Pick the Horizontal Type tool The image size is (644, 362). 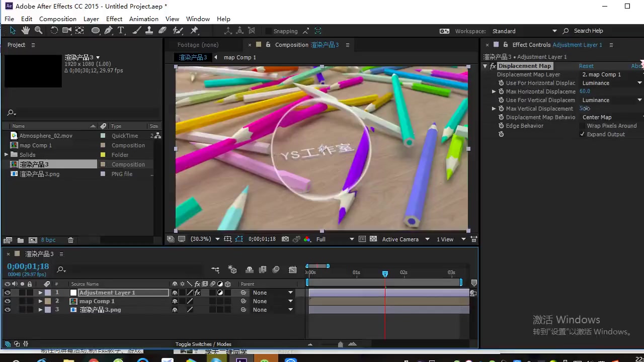(x=121, y=31)
